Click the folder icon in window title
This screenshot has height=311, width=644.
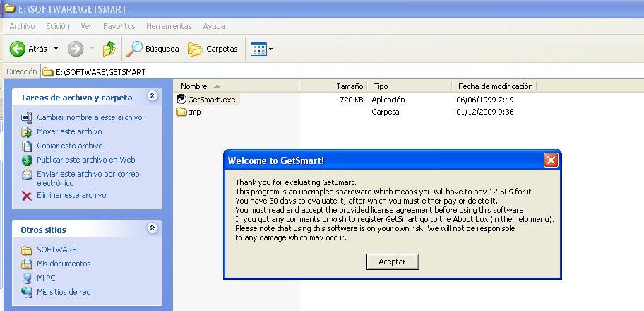click(x=9, y=8)
